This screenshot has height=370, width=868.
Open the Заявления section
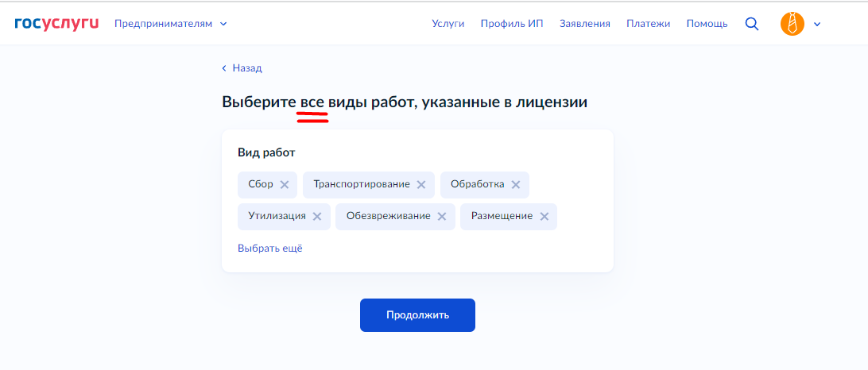tap(584, 24)
